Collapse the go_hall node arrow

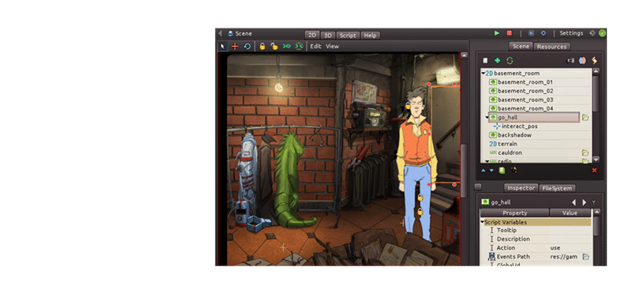tap(487, 118)
